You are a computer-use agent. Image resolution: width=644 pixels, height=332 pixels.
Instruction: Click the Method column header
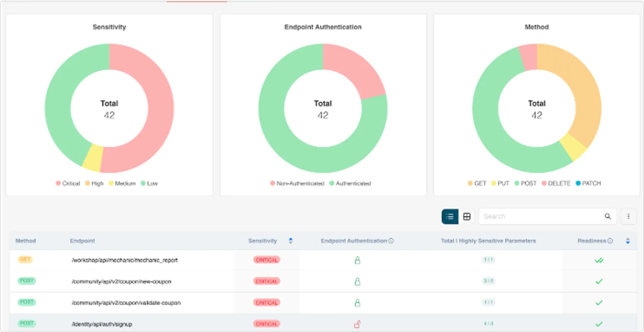26,241
